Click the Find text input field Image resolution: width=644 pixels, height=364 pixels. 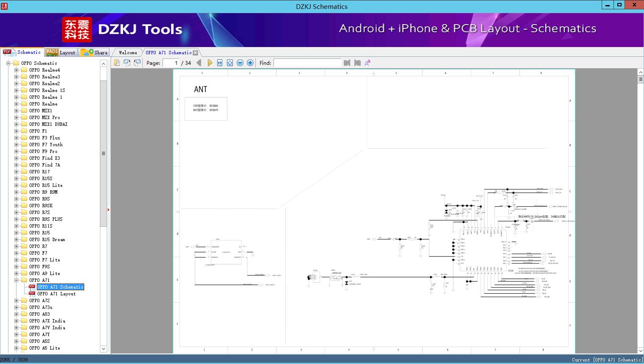[307, 63]
